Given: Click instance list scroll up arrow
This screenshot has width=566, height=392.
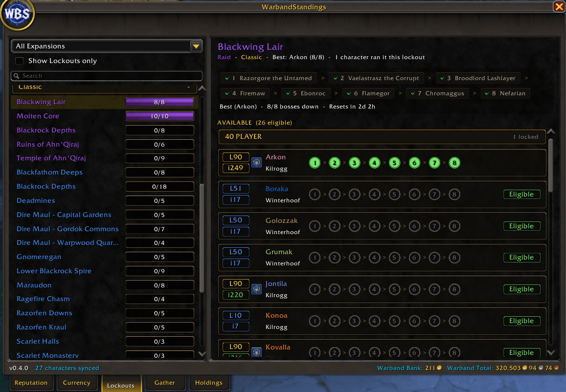Looking at the screenshot, I should point(202,88).
